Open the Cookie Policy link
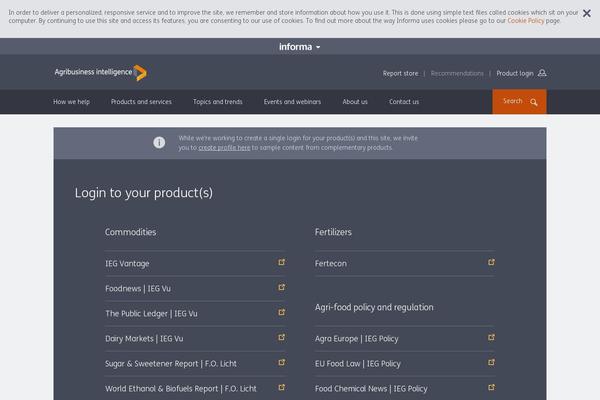This screenshot has height=400, width=600. 525,21
